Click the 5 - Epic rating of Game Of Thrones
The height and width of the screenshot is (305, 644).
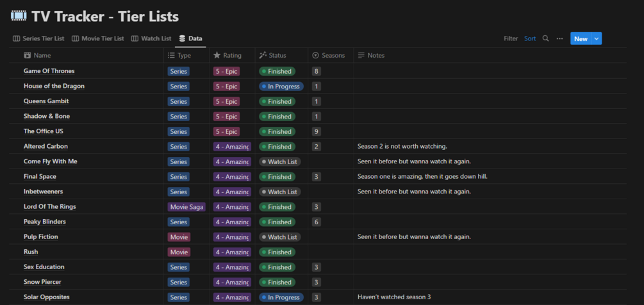pyautogui.click(x=226, y=71)
